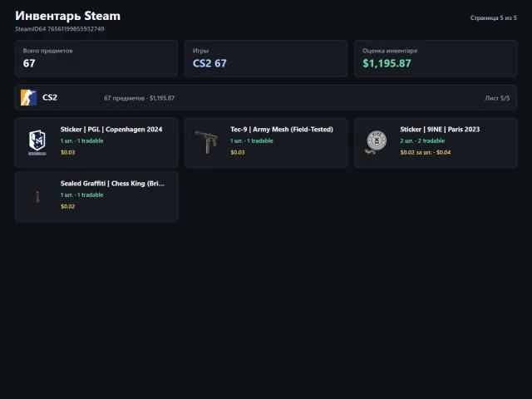The image size is (532, 399).
Task: Click the CS2 section title
Action: point(50,98)
